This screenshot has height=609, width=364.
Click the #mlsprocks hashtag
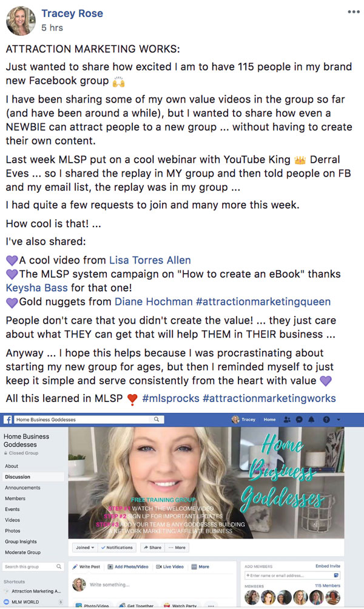(170, 398)
